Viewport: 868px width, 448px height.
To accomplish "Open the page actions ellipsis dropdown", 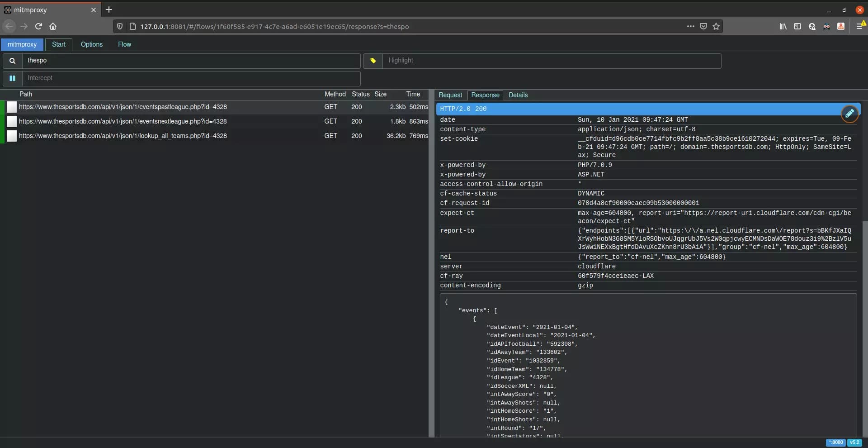I will 691,26.
